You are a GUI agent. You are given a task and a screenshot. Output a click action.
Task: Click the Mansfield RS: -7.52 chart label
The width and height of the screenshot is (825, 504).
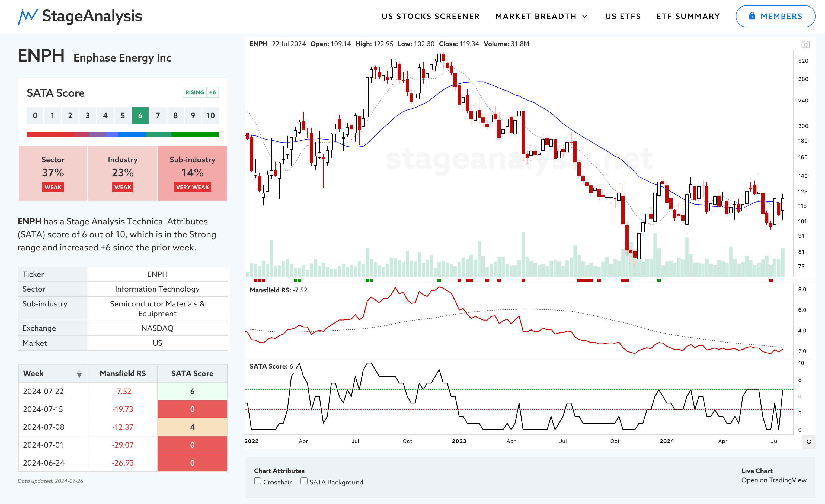[x=278, y=290]
